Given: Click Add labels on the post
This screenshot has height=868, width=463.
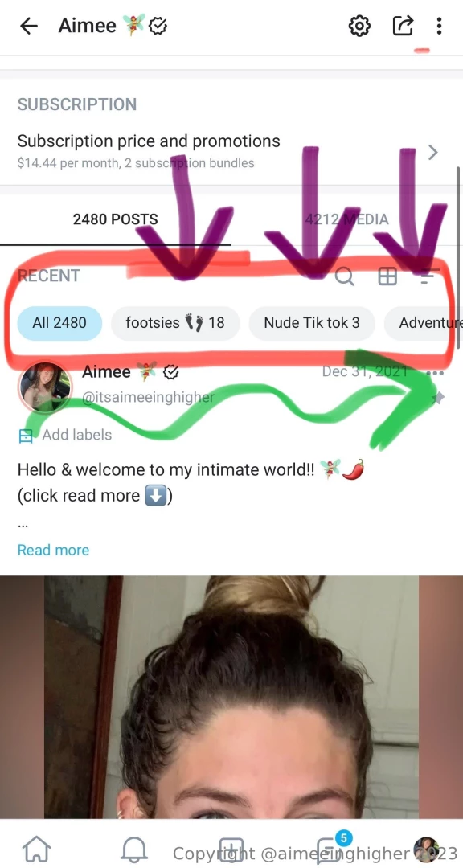Looking at the screenshot, I should (x=65, y=435).
